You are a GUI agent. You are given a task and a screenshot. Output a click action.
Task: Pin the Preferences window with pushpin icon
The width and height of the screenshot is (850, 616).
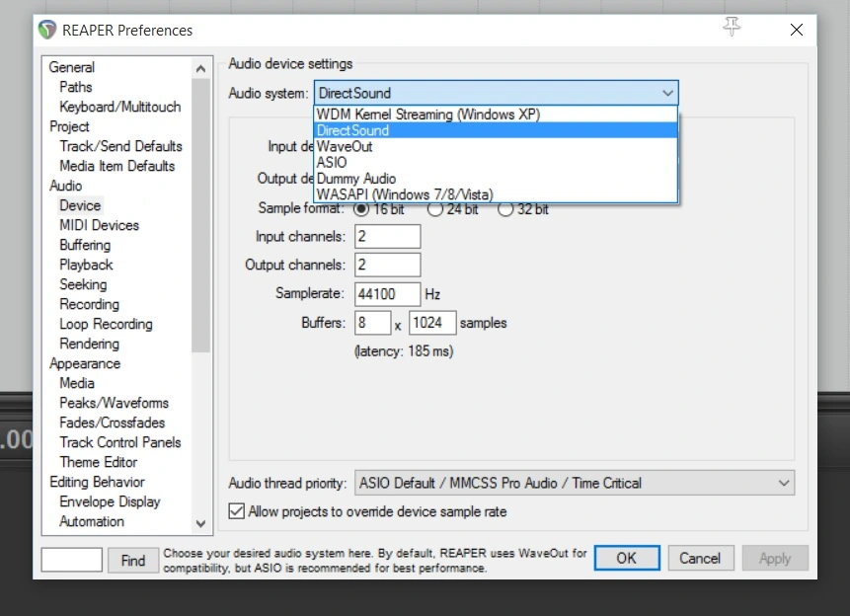tap(732, 26)
